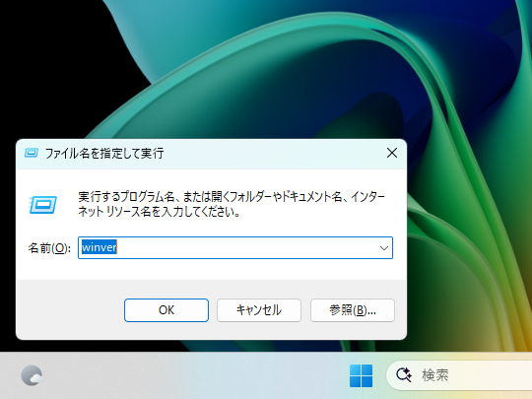Click OK to run winver

point(166,310)
